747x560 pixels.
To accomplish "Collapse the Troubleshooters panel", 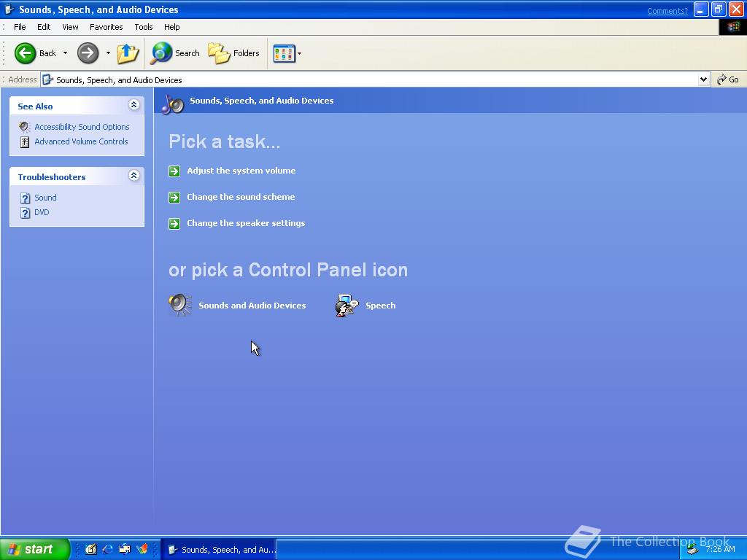I will pos(134,175).
